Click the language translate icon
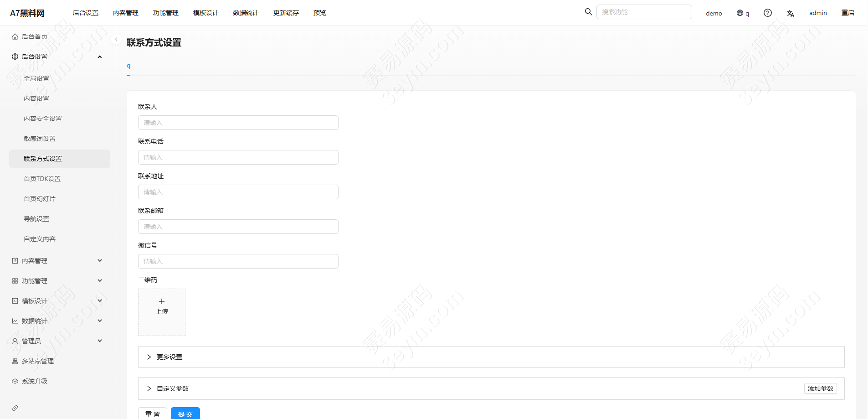The height and width of the screenshot is (419, 868). (x=790, y=13)
